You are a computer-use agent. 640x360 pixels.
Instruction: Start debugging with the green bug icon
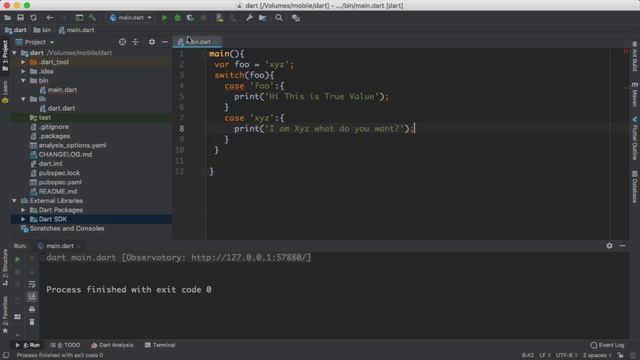(177, 18)
